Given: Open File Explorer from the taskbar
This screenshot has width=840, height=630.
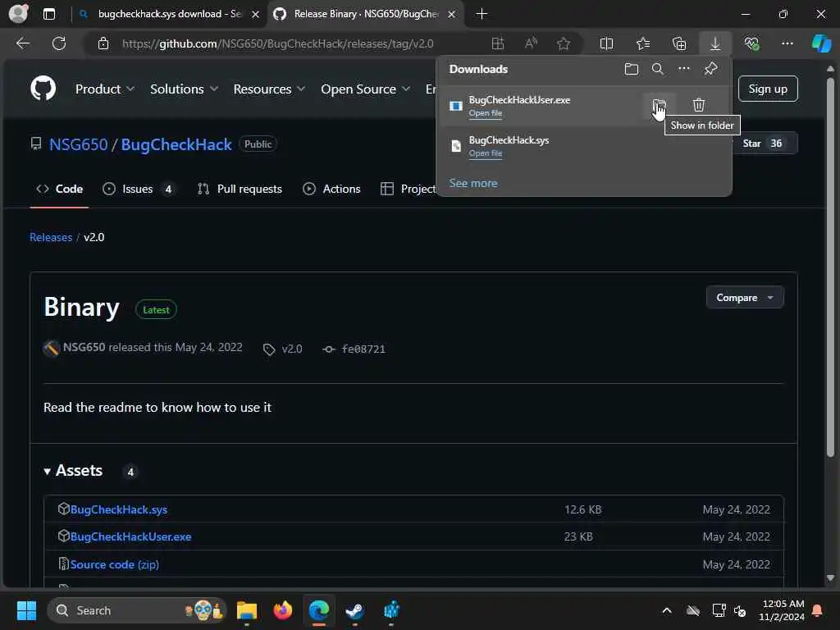Looking at the screenshot, I should click(x=247, y=610).
